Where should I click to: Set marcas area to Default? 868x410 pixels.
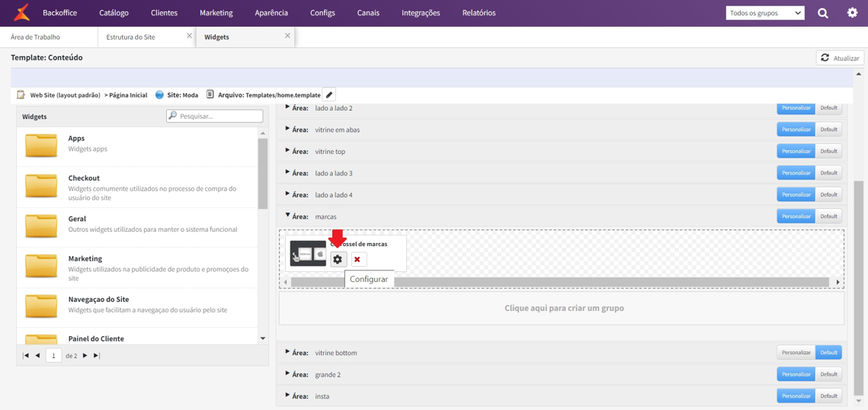click(x=828, y=216)
